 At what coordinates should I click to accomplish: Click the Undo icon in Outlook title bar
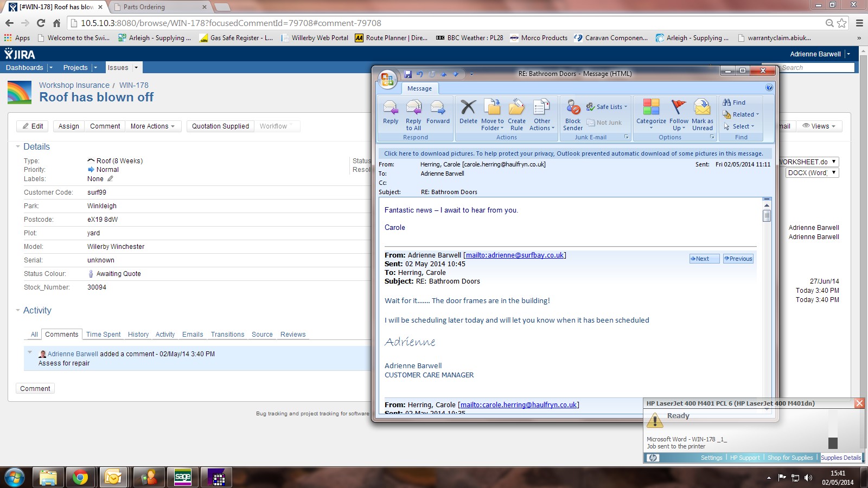tap(419, 74)
